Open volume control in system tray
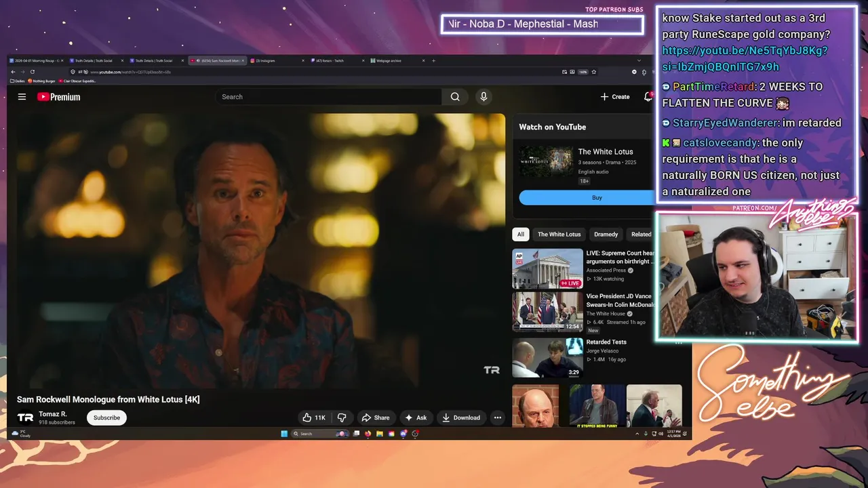Screen dimensions: 868x488 coord(661,434)
